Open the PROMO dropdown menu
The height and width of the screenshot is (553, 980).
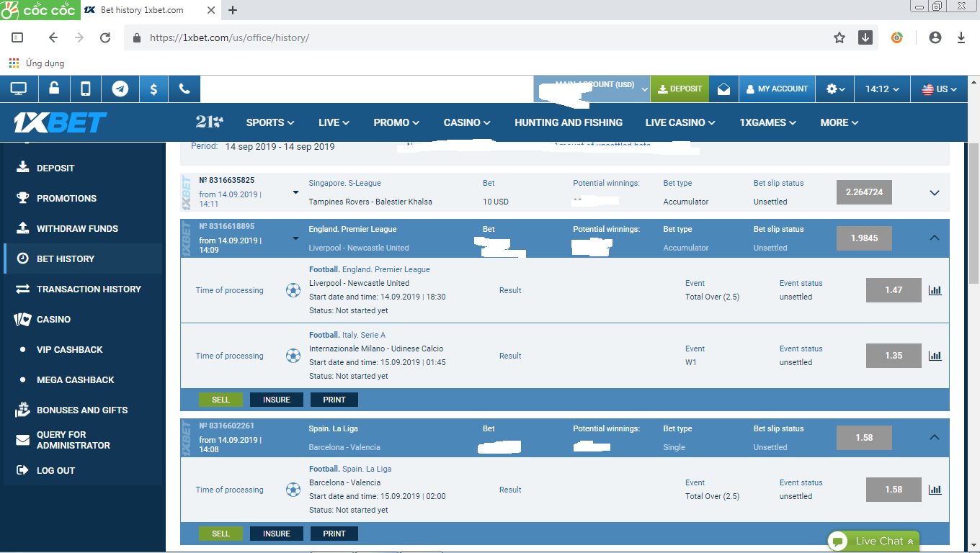[396, 122]
